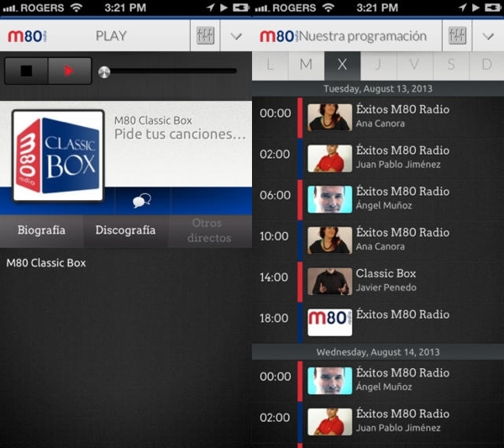Tap the M80 Classic Box cover art
Viewport: 504px width, 448px height.
coord(58,155)
